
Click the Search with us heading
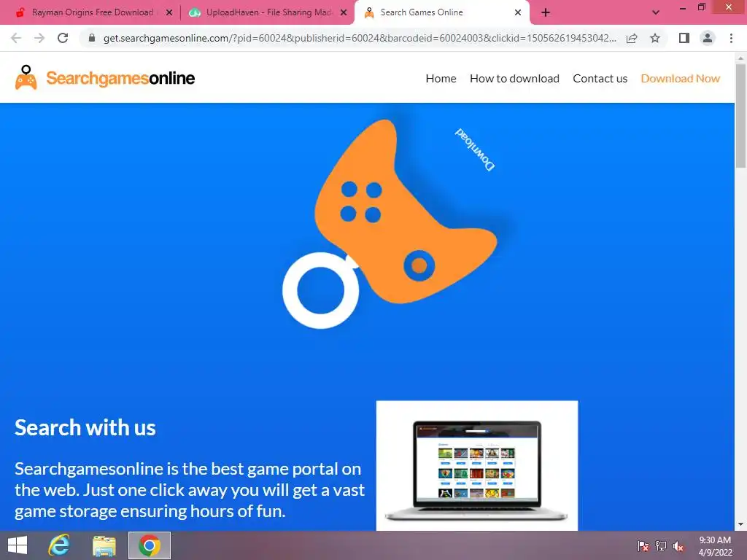pos(85,427)
